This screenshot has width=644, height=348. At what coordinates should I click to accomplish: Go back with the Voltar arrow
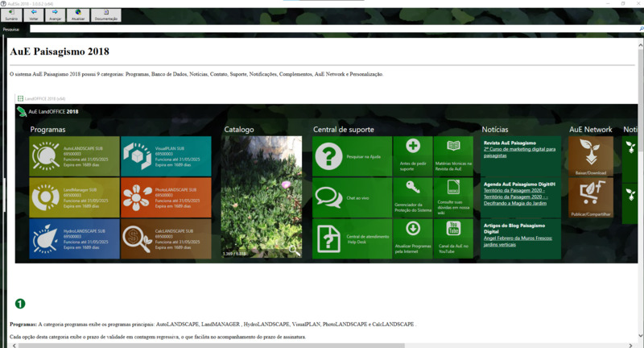click(x=34, y=14)
